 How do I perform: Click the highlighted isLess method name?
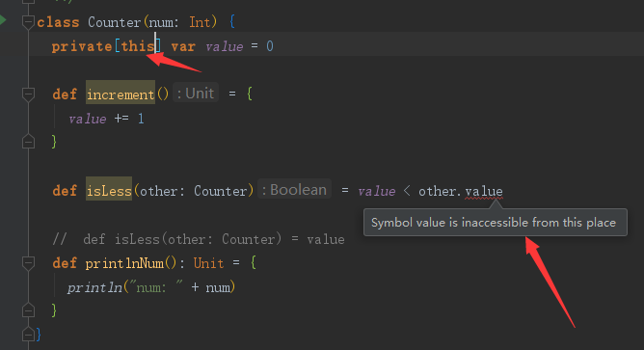[x=109, y=191]
